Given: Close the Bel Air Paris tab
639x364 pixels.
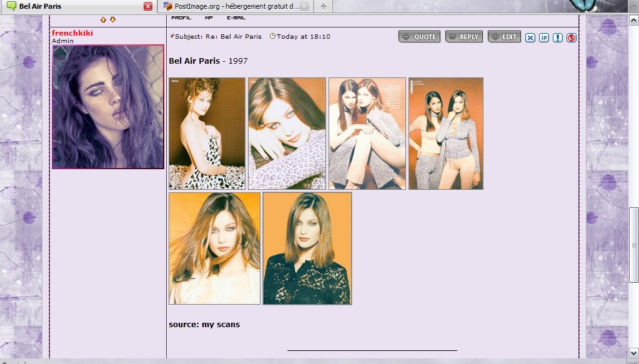Looking at the screenshot, I should click(x=148, y=6).
